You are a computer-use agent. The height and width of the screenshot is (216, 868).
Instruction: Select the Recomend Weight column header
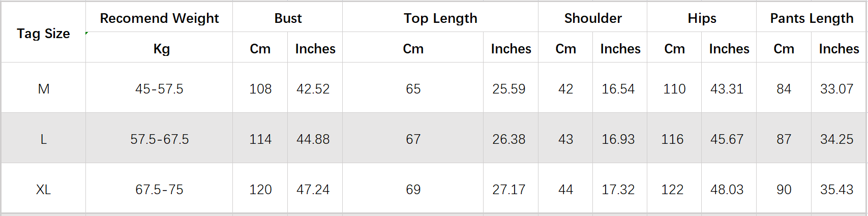tap(159, 18)
